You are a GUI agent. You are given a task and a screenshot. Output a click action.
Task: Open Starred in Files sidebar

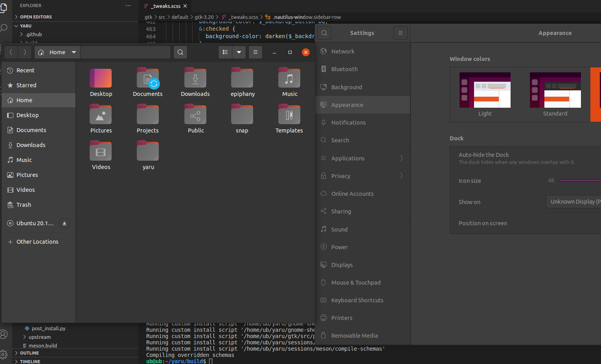(39, 85)
